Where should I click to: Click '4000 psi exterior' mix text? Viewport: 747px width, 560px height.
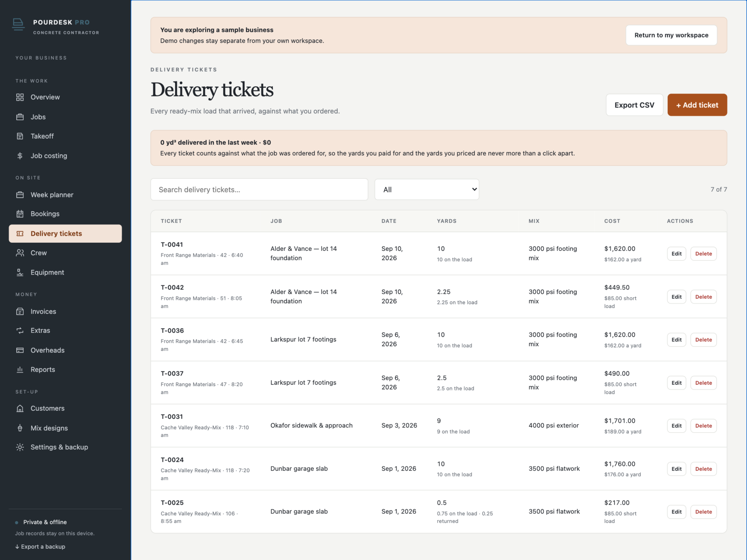coord(553,425)
